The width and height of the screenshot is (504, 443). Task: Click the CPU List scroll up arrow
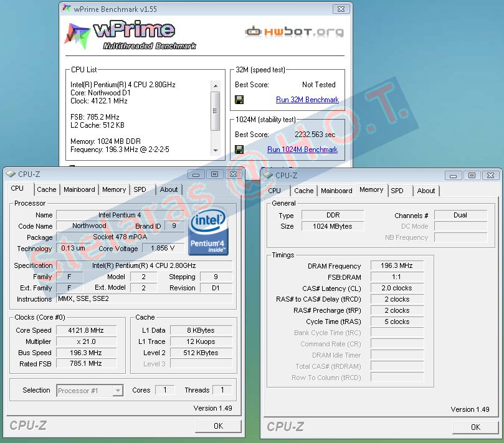[216, 86]
